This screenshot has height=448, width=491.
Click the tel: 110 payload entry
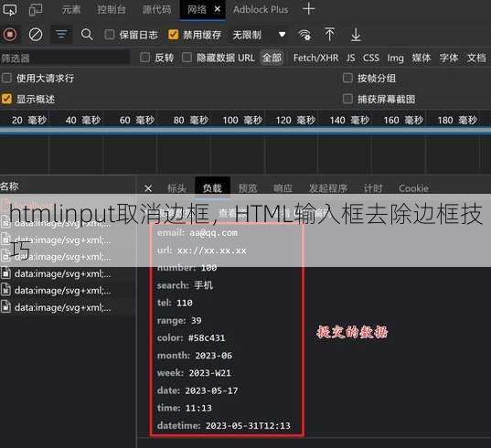tap(175, 303)
